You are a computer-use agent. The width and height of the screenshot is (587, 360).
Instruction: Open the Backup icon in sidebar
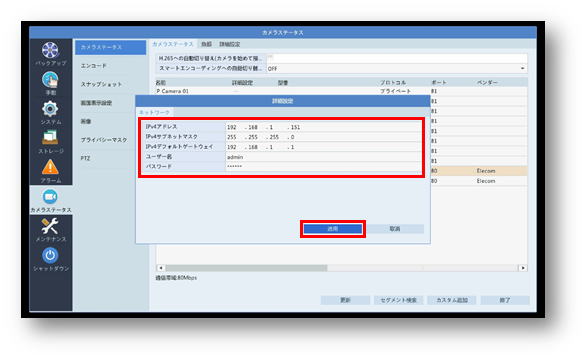50,50
